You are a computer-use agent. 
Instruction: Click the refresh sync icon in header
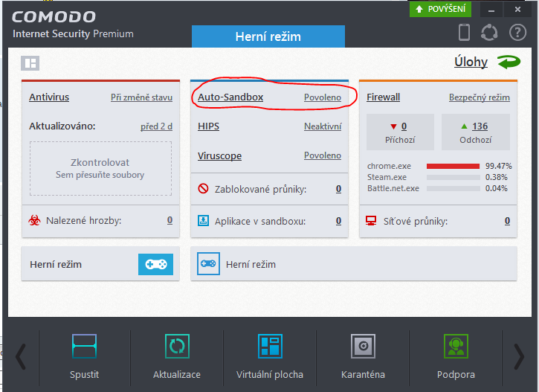489,33
